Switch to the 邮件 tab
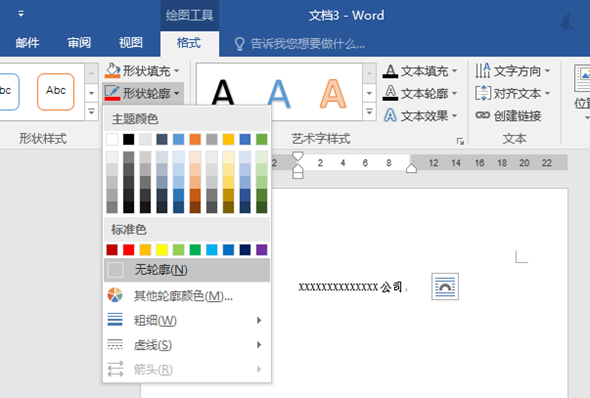 [27, 43]
